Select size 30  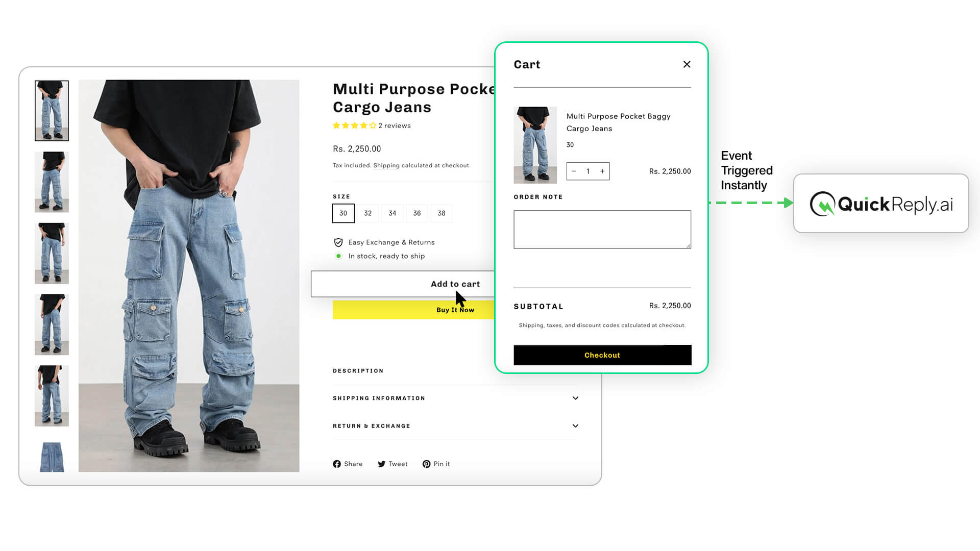click(x=343, y=213)
